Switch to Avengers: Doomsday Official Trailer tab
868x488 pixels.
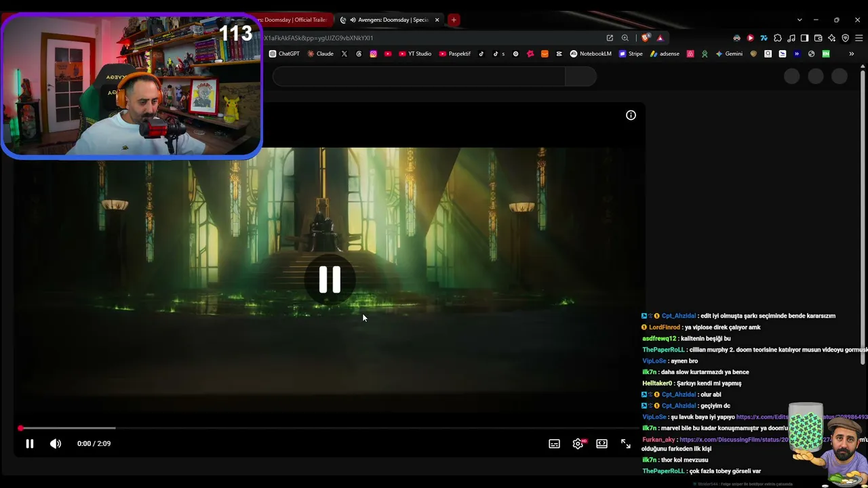click(297, 20)
